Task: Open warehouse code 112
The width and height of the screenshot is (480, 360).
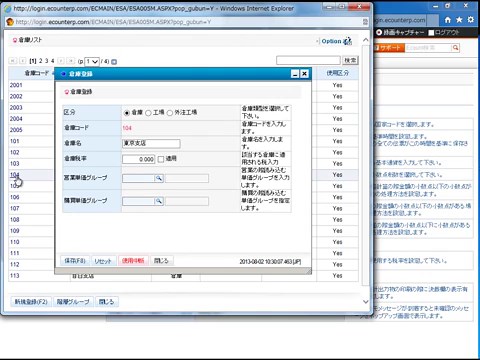Action: [15, 265]
